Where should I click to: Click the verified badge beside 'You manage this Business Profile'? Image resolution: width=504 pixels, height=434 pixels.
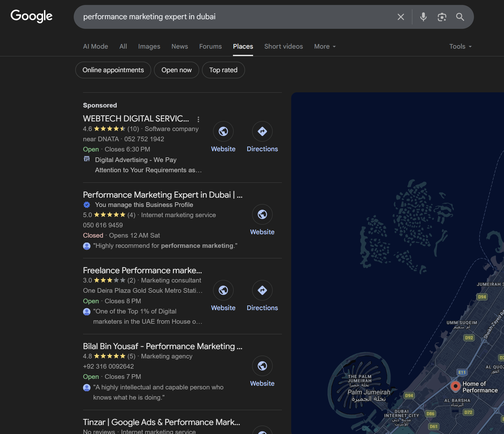click(87, 205)
